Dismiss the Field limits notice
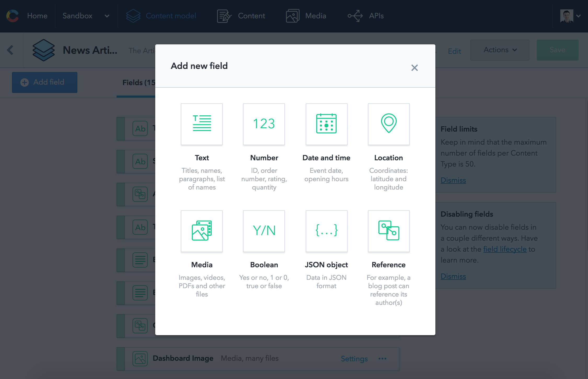The height and width of the screenshot is (379, 588). (453, 180)
